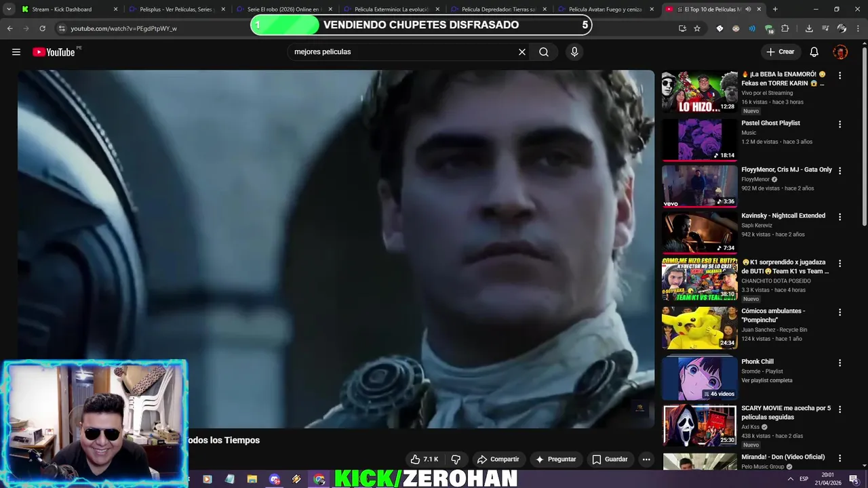The image size is (868, 488).
Task: Open the white tag-shaped extension icon
Action: coord(719,28)
